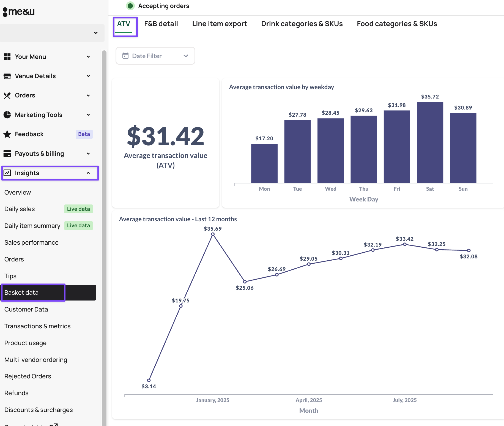
Task: Switch to the F&B detail tab
Action: pos(161,24)
